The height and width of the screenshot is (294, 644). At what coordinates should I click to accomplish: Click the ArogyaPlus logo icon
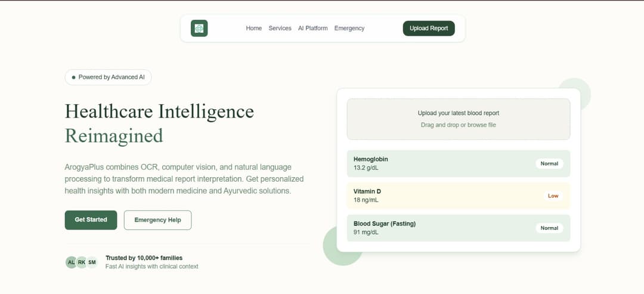(199, 28)
